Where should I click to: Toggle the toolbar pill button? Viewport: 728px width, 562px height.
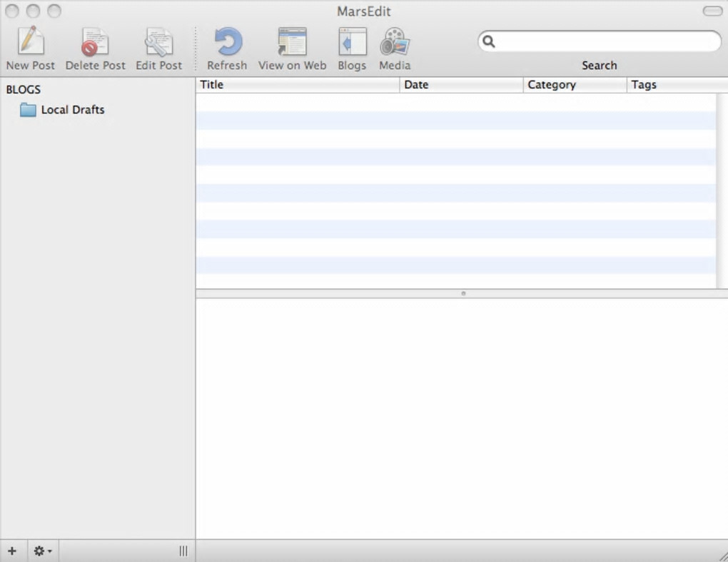coord(712,11)
